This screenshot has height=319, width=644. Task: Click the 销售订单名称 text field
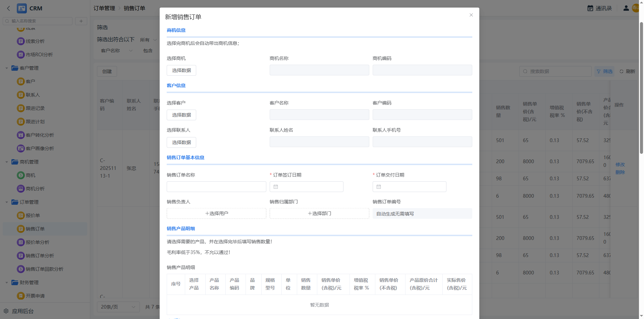[x=216, y=187]
